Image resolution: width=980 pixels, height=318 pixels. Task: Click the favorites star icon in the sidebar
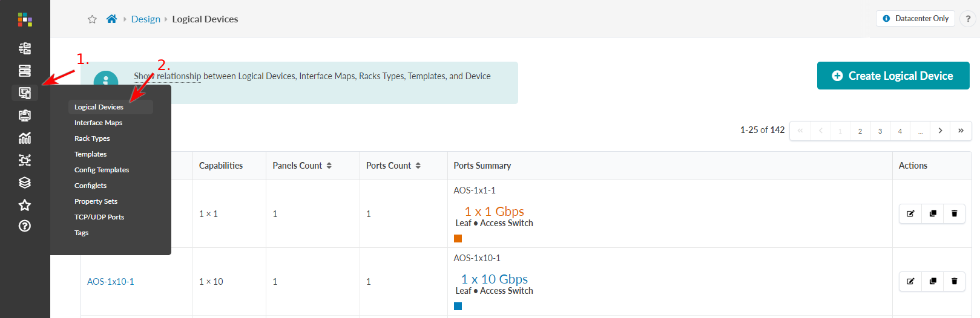click(x=25, y=205)
